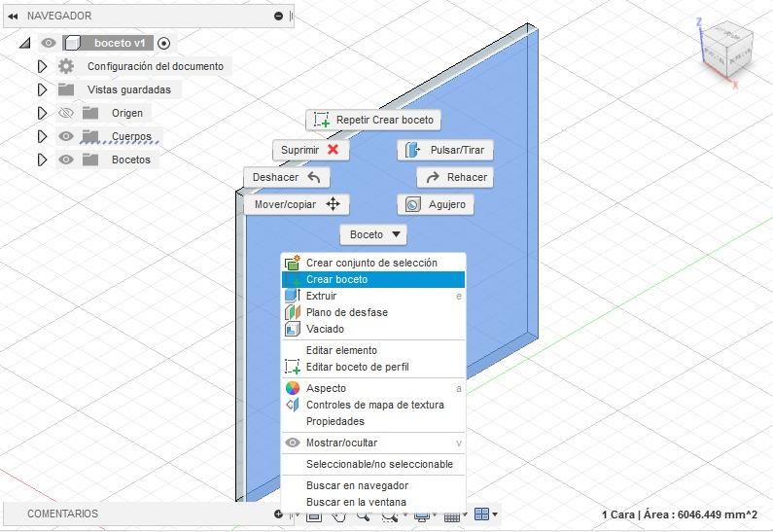Select the Agujero hole command
The image size is (773, 532).
click(436, 204)
